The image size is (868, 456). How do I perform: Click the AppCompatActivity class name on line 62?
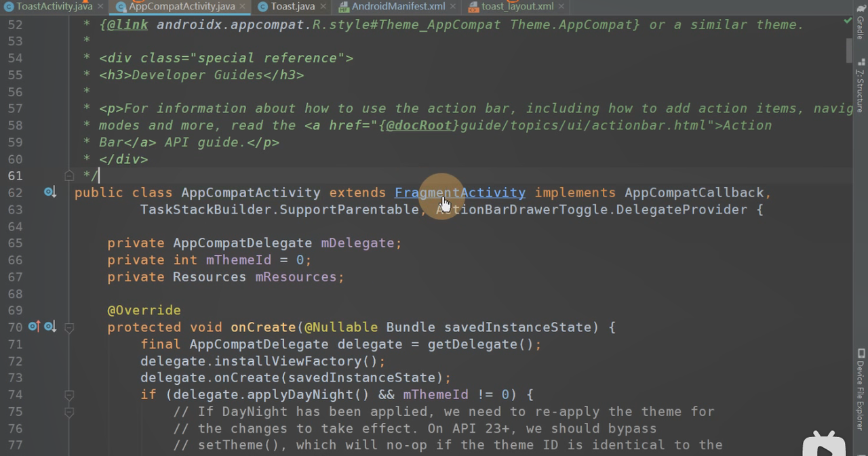(251, 192)
